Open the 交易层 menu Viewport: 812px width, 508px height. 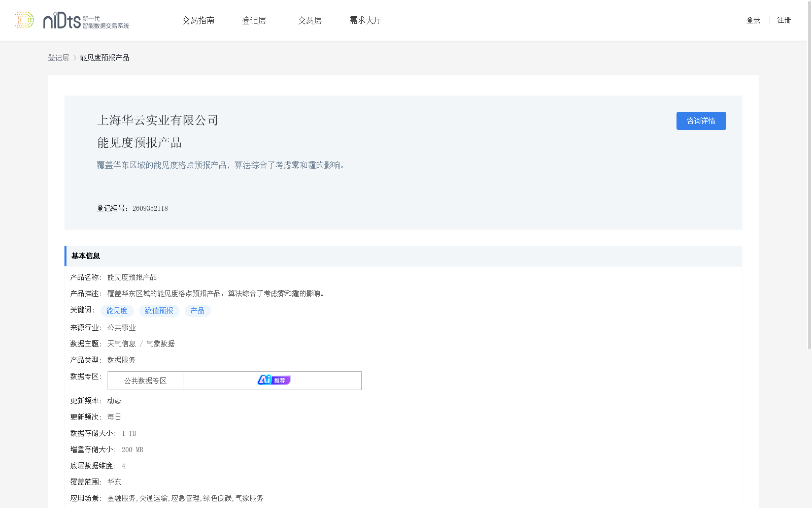(x=310, y=20)
